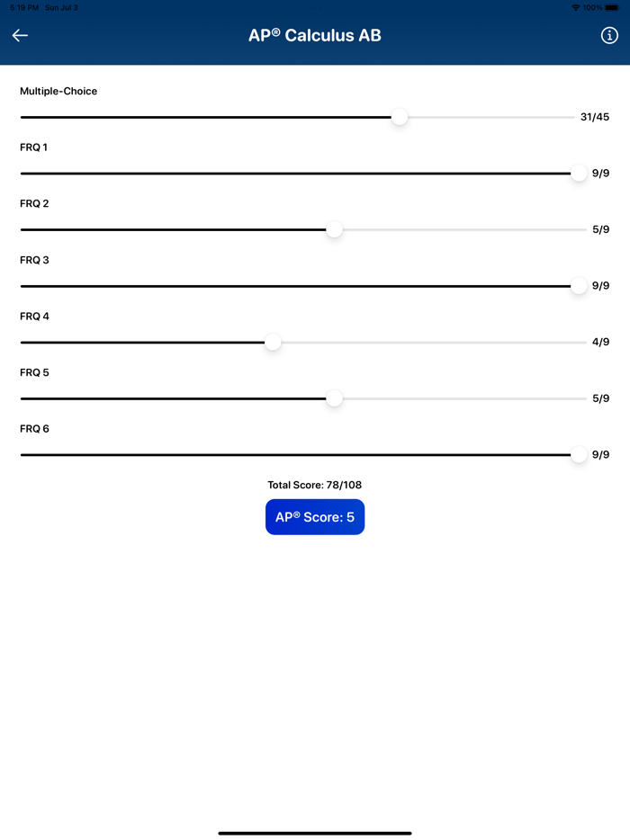
Task: Select the Multiple-Choice slider handle
Action: [399, 117]
